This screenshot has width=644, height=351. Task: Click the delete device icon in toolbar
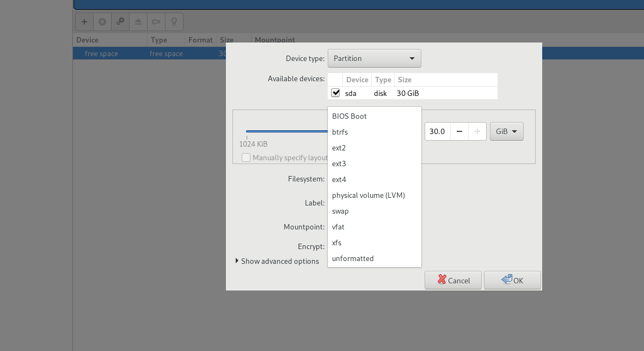pyautogui.click(x=102, y=22)
